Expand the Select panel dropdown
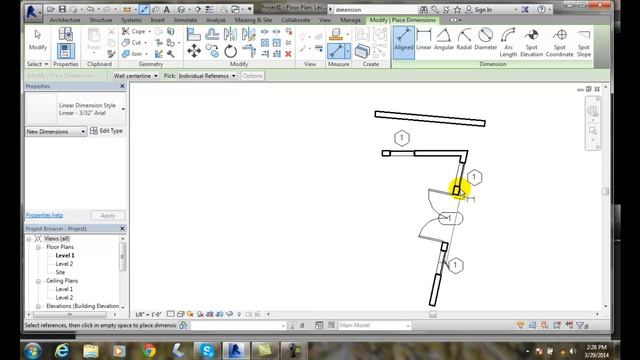Viewport: 640px width, 360px height. click(37, 64)
